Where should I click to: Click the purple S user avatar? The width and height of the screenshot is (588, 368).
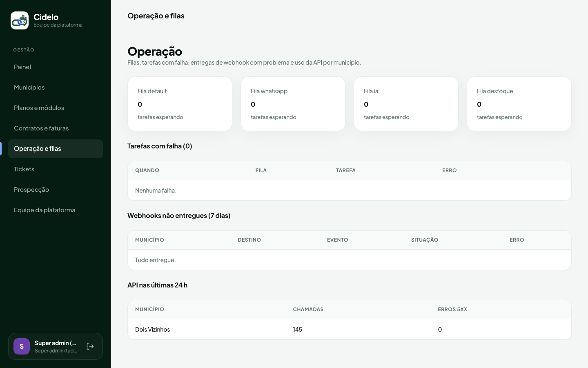[22, 346]
